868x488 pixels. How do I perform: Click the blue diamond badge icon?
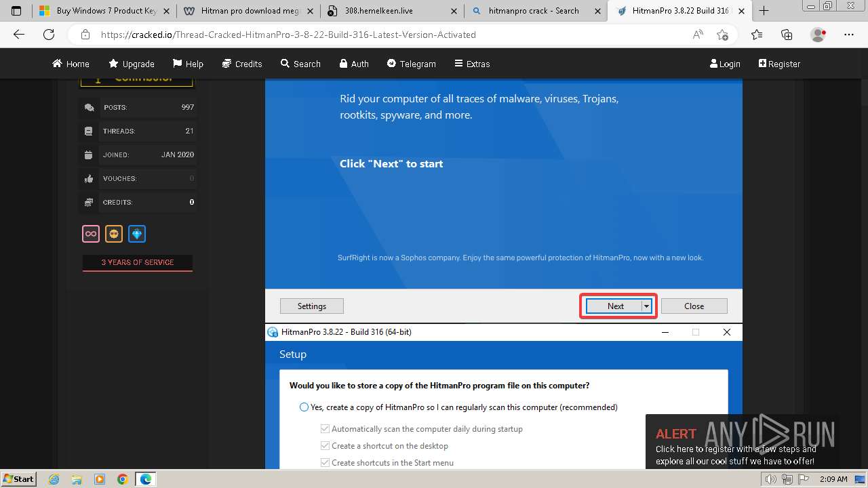[x=137, y=234]
